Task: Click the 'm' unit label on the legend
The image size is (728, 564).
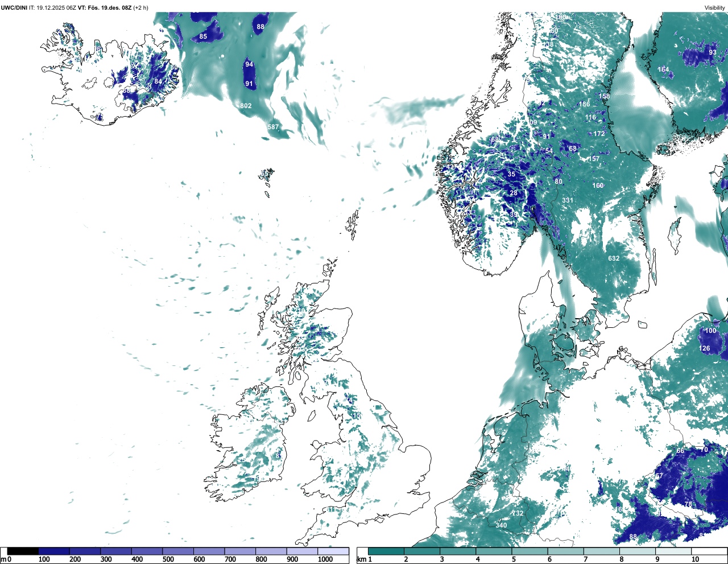Action: tap(3, 559)
